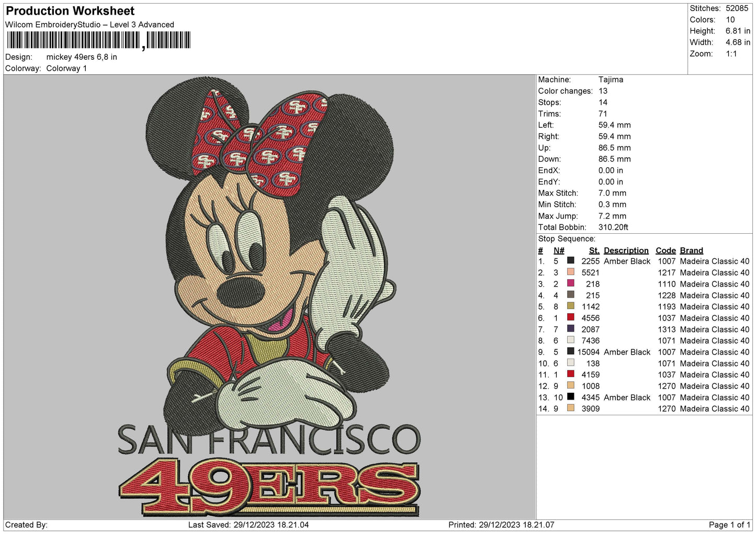Click the 49ERS logo in design
756x534 pixels.
tap(269, 487)
